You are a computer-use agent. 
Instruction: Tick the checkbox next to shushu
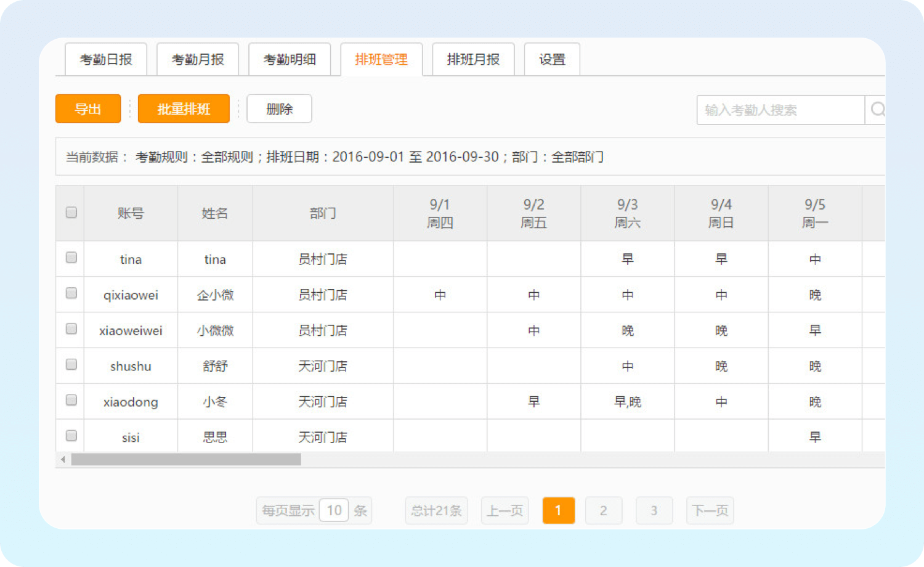pyautogui.click(x=71, y=365)
